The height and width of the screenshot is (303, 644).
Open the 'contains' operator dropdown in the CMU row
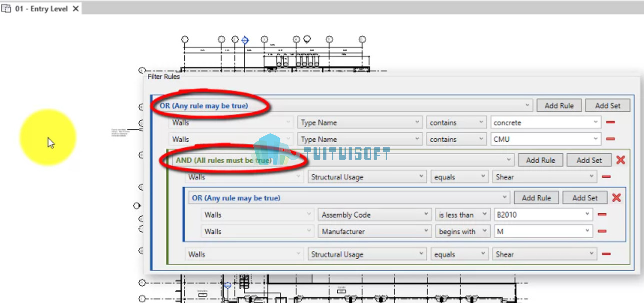pyautogui.click(x=456, y=139)
